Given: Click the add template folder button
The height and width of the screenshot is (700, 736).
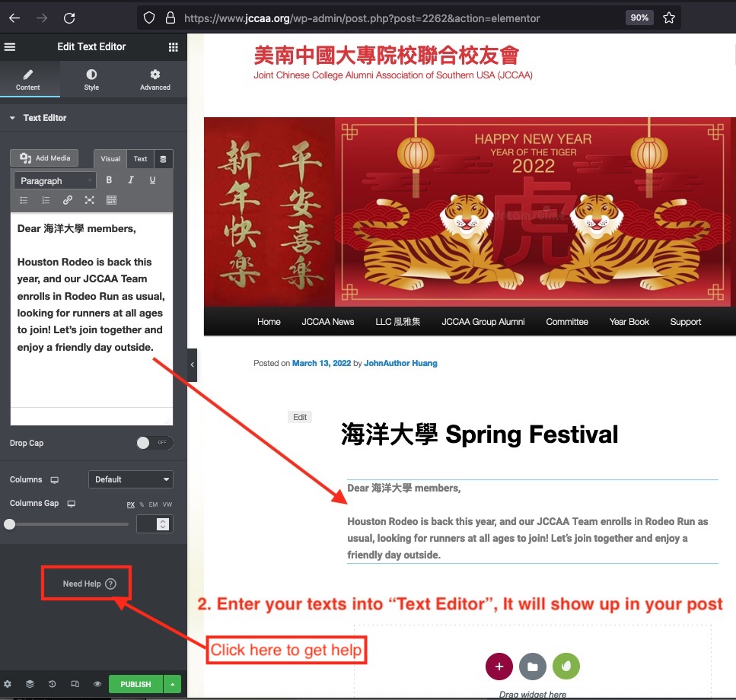Looking at the screenshot, I should 532,667.
